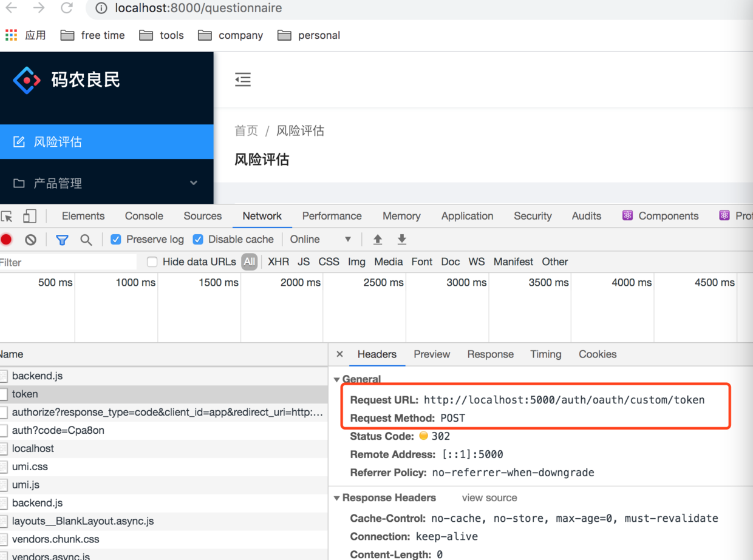Screen dimensions: 753x560
Task: Filter requests by WS
Action: pos(477,262)
